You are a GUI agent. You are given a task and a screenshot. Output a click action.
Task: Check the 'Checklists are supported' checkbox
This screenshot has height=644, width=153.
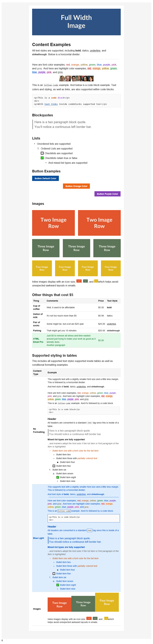point(42,153)
